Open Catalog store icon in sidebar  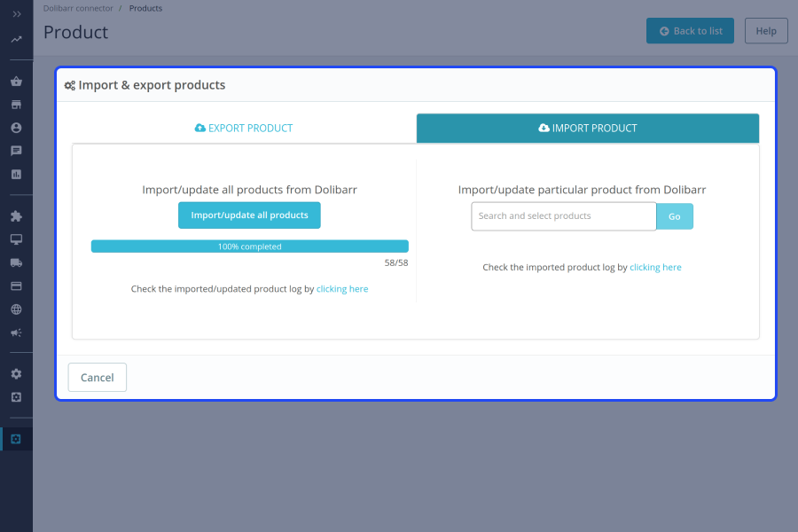16,105
